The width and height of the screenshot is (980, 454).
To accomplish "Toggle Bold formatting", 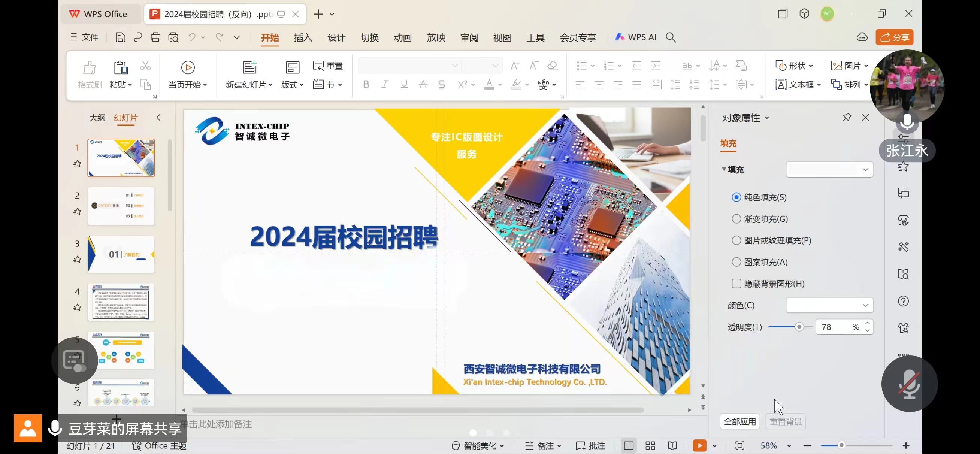I will (x=366, y=84).
